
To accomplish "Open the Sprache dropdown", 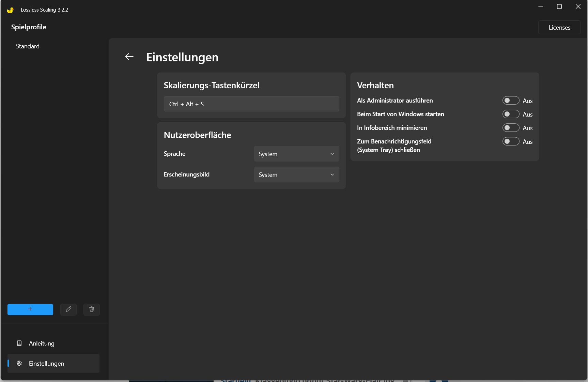I will click(x=296, y=154).
